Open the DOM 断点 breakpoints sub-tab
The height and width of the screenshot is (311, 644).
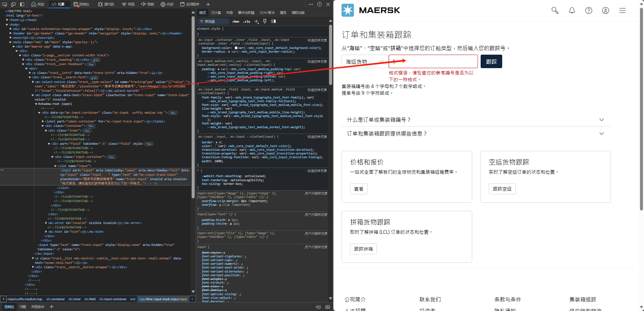pyautogui.click(x=267, y=13)
